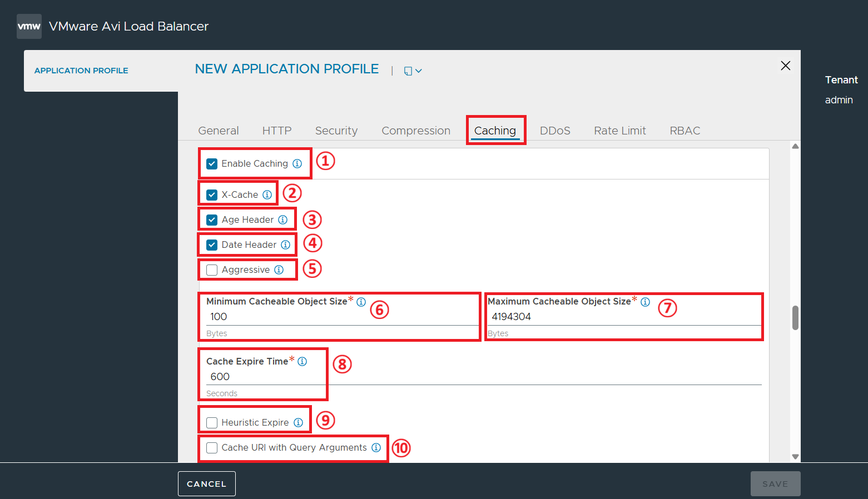The height and width of the screenshot is (499, 868).
Task: Close the New Application Profile dialog
Action: pyautogui.click(x=786, y=66)
